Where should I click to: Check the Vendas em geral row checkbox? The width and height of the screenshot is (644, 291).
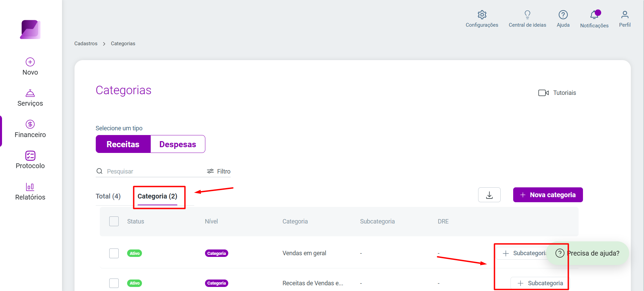pos(114,253)
